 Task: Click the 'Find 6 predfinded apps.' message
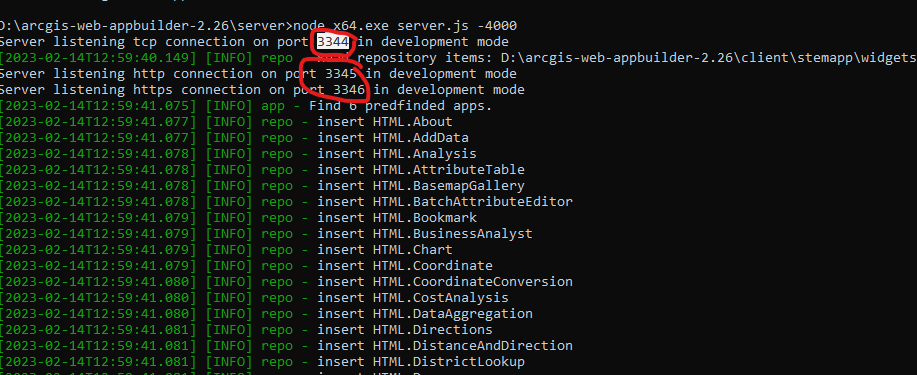[x=401, y=106]
